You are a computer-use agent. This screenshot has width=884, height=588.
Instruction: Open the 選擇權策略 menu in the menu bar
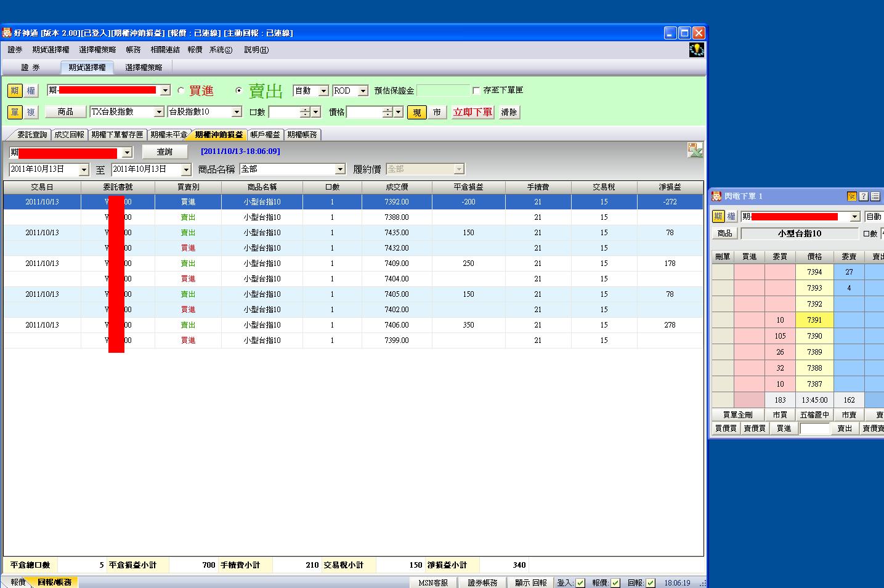pos(97,50)
